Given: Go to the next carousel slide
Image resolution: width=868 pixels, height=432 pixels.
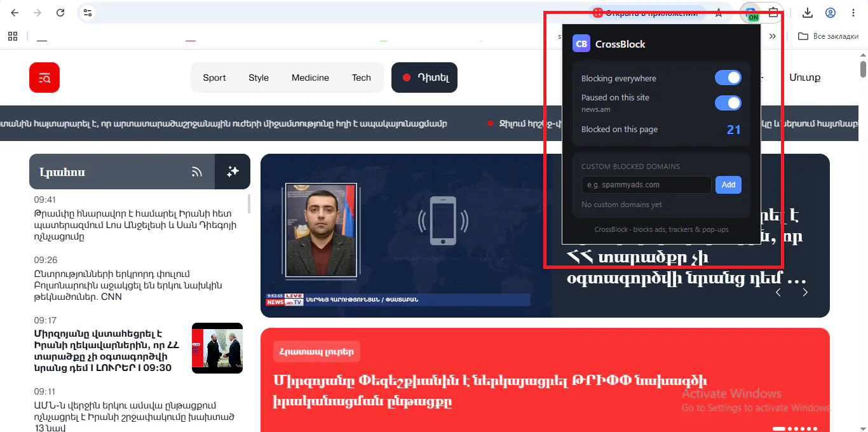Looking at the screenshot, I should pyautogui.click(x=805, y=292).
